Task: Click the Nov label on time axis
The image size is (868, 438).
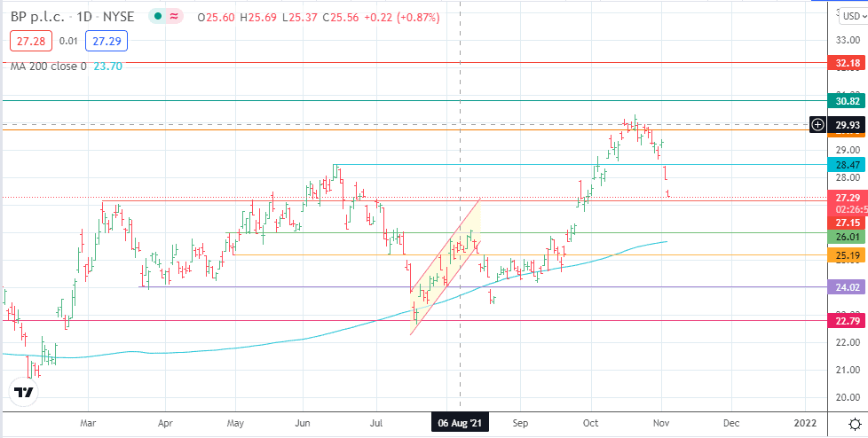Action: 661,424
